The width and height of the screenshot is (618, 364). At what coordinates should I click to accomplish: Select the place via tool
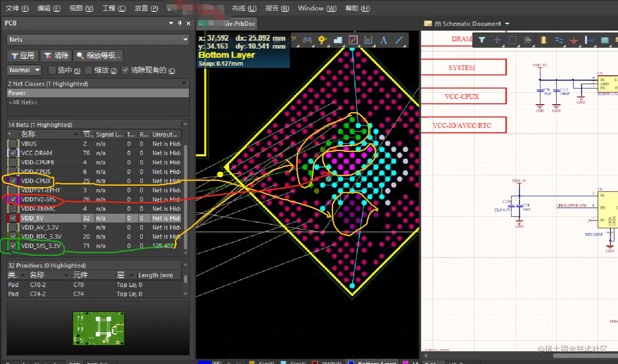click(323, 40)
